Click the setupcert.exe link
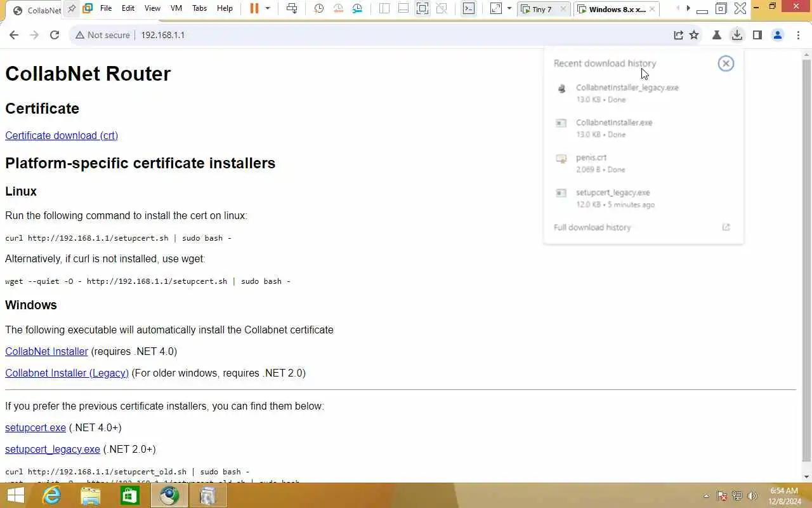 (36, 427)
